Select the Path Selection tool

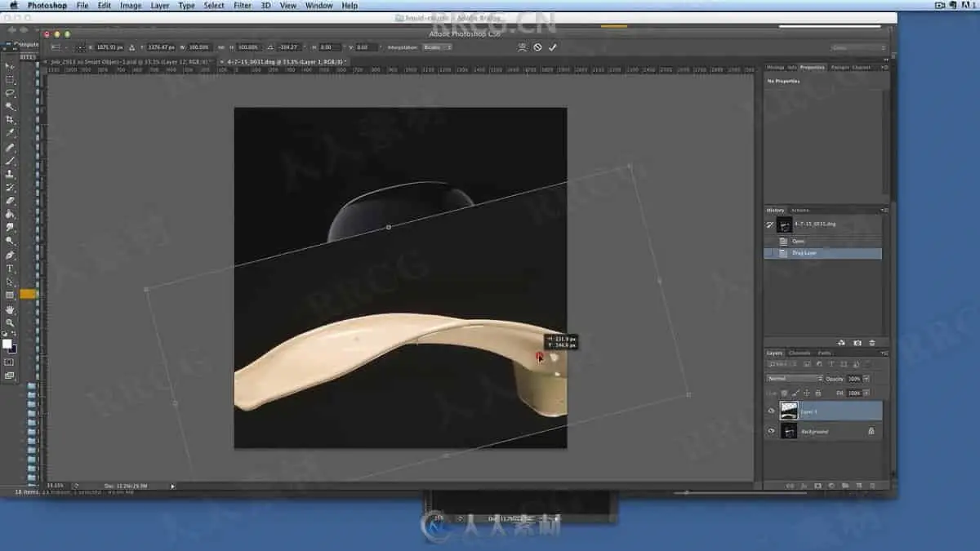pos(10,282)
